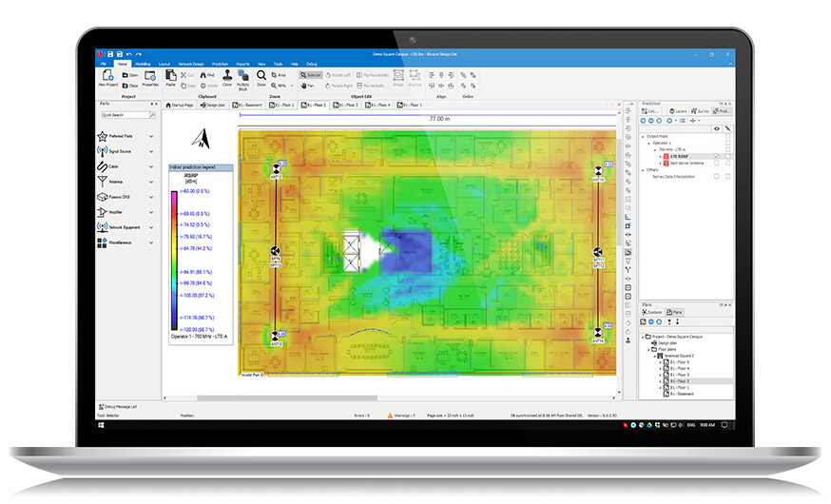This screenshot has width=831, height=504.
Task: Click the Paste clipboard icon
Action: coord(170,75)
